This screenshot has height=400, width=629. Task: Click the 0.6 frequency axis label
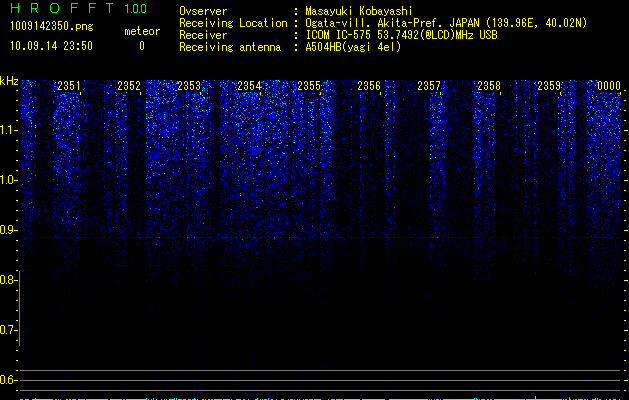click(8, 380)
